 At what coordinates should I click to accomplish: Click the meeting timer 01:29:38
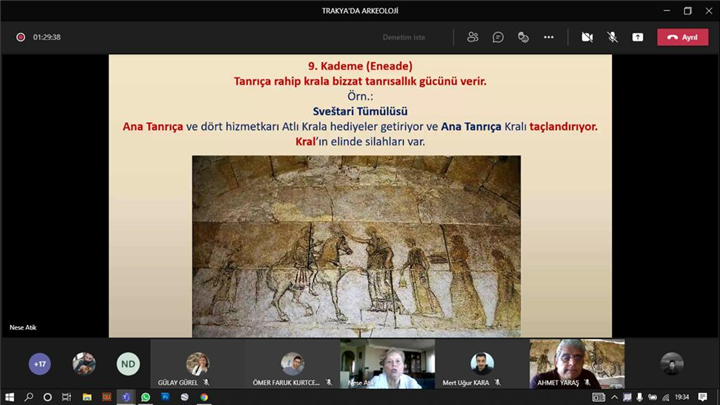pos(47,37)
